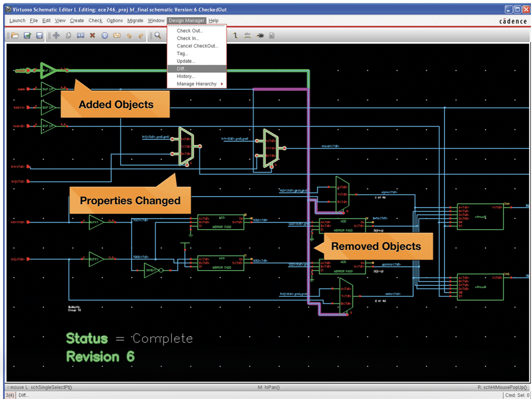532x399 pixels.
Task: Click the Undo arrow icon
Action: 129,35
